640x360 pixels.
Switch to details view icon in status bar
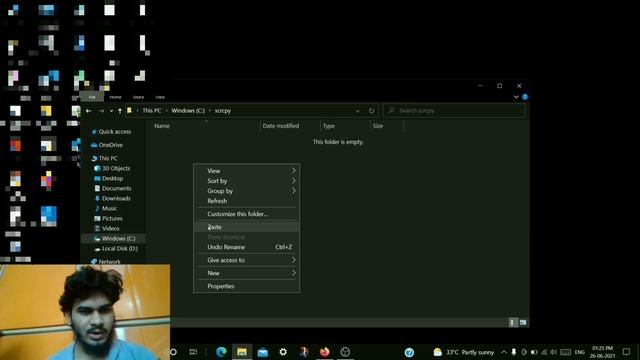[x=513, y=322]
